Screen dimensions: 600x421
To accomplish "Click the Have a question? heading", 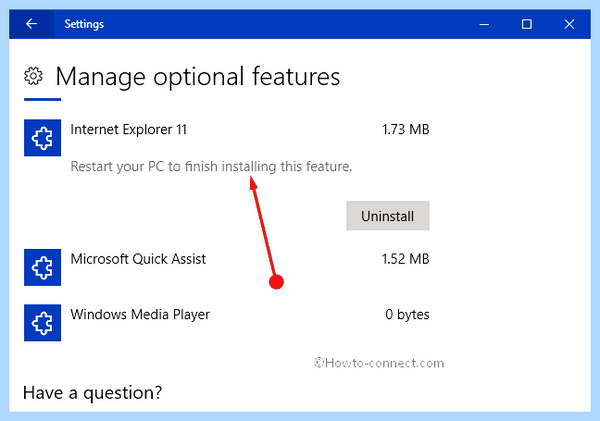I will (93, 393).
